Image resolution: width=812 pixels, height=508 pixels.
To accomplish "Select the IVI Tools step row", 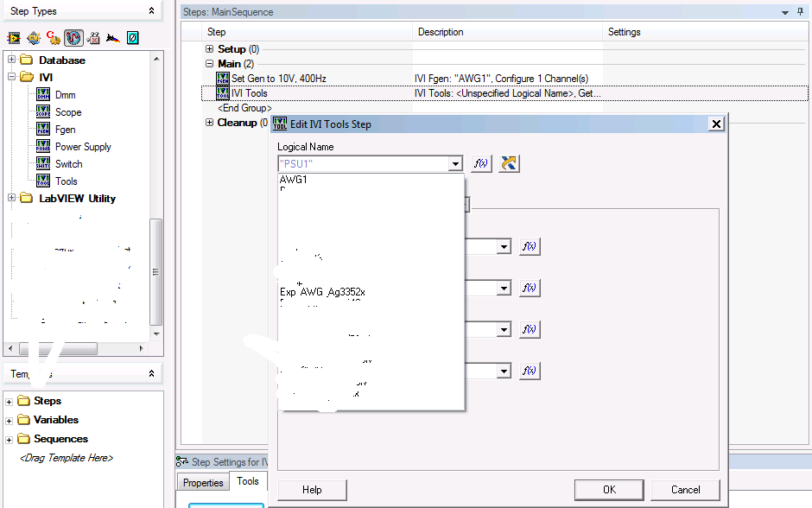I will click(504, 93).
